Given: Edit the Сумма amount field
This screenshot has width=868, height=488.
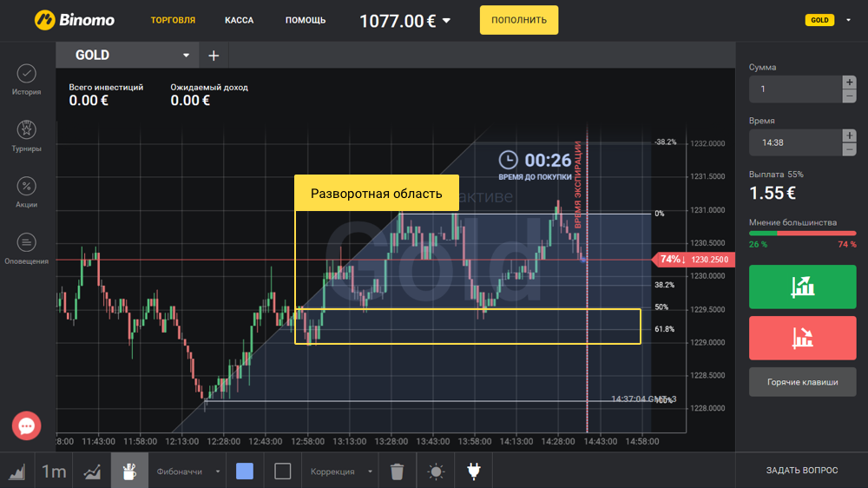Looking at the screenshot, I should (x=795, y=89).
